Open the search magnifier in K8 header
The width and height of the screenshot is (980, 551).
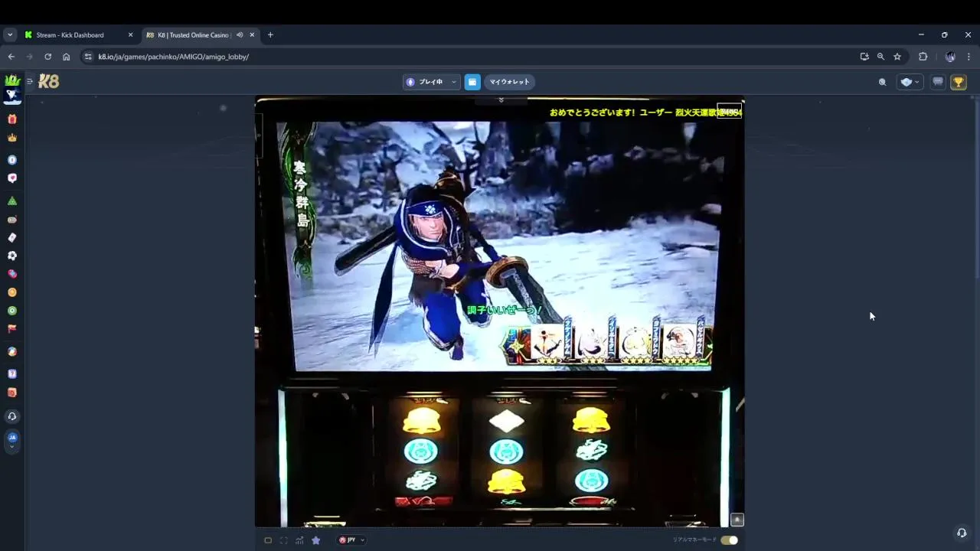[882, 82]
